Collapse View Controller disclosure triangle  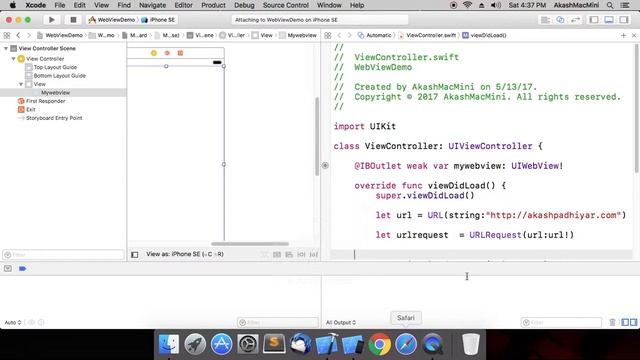tap(13, 59)
